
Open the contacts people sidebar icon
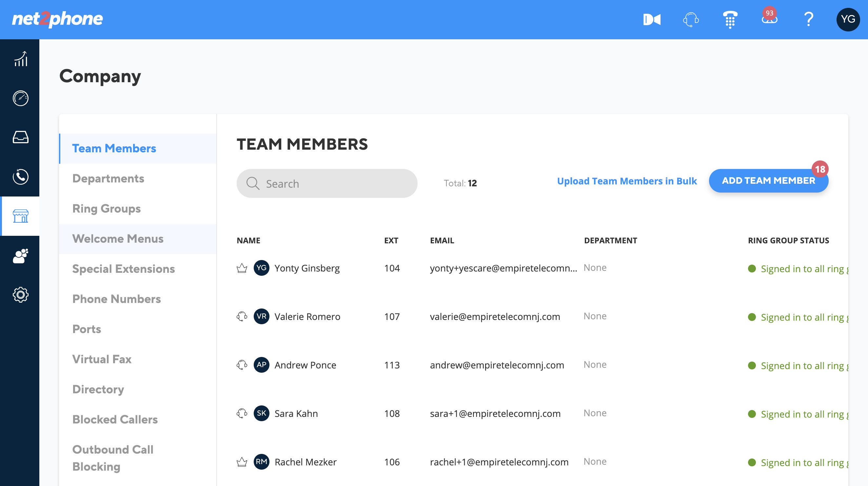(21, 255)
